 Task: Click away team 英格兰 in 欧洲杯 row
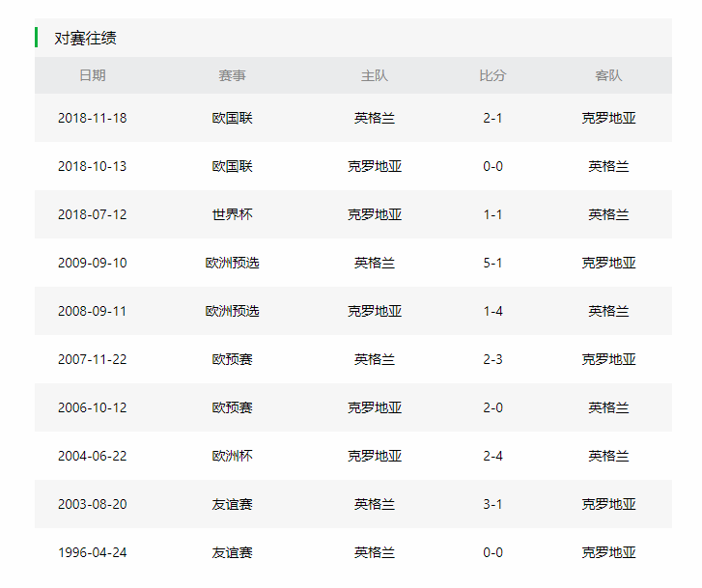608,456
